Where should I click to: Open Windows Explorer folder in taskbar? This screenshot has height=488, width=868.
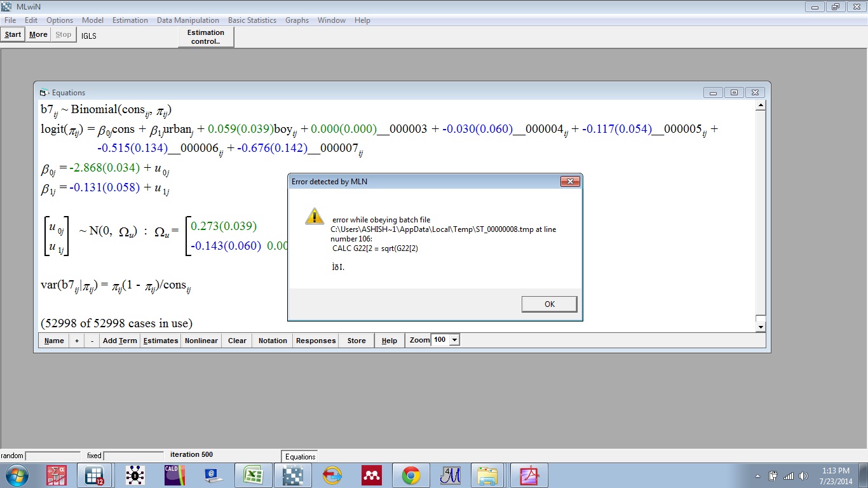(489, 475)
